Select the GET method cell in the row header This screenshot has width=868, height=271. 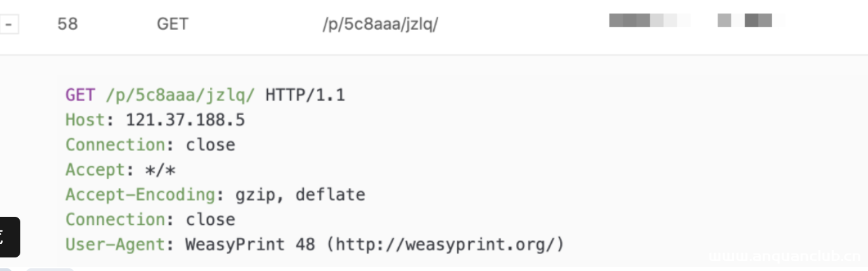(173, 24)
